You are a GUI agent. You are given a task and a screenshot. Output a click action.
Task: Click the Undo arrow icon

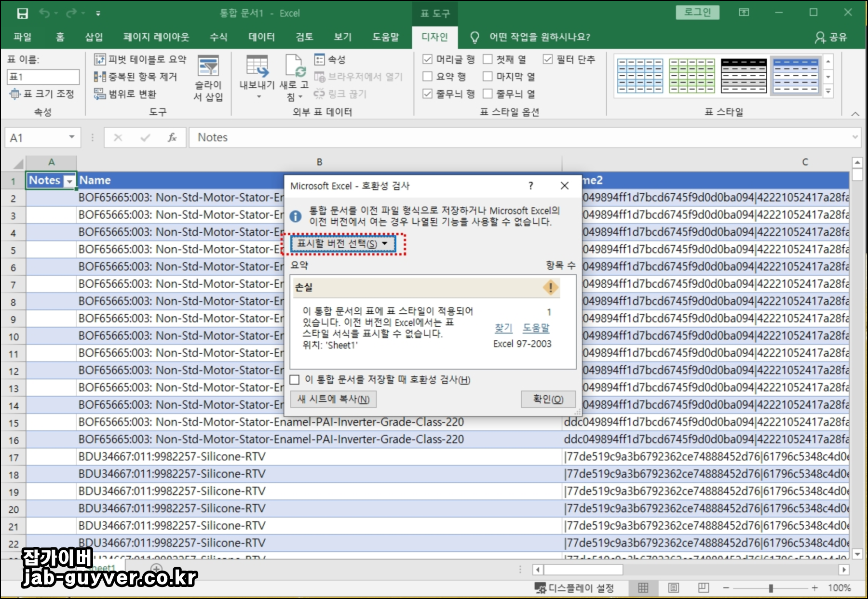coord(44,13)
